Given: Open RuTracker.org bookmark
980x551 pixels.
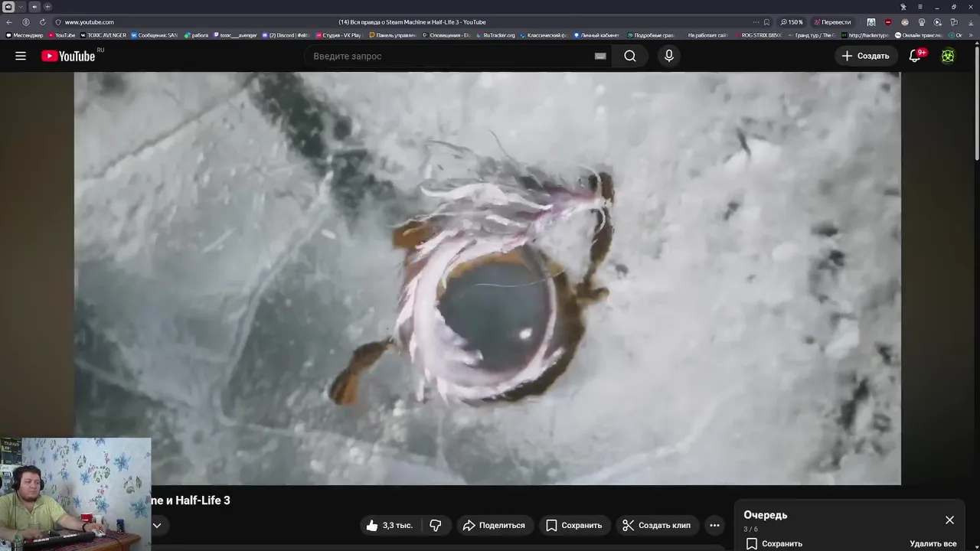Looking at the screenshot, I should tap(495, 35).
